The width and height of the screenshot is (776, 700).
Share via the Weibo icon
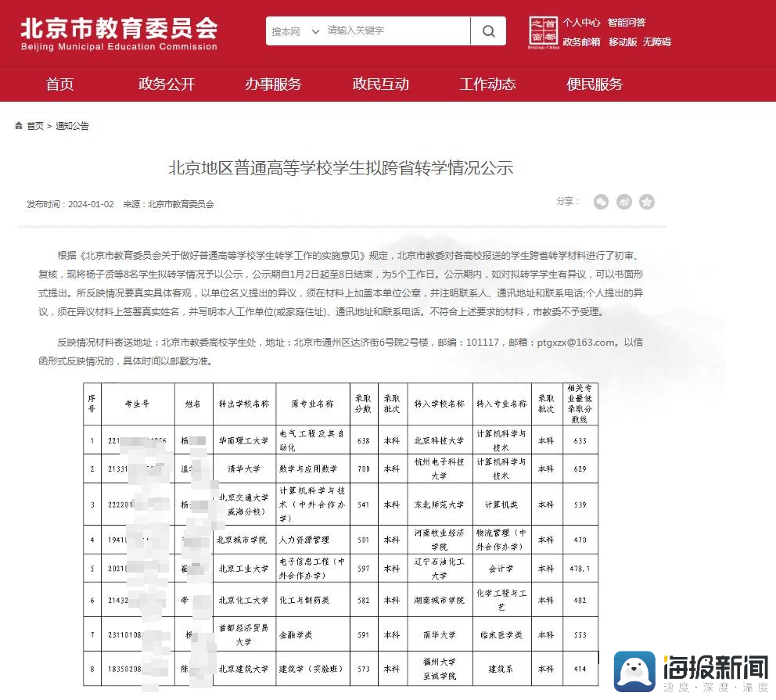pyautogui.click(x=623, y=202)
